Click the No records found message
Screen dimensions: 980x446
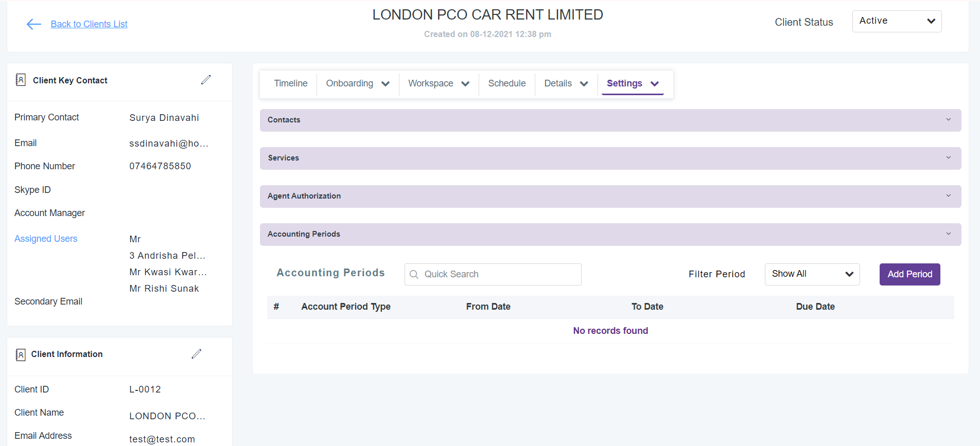click(x=610, y=331)
